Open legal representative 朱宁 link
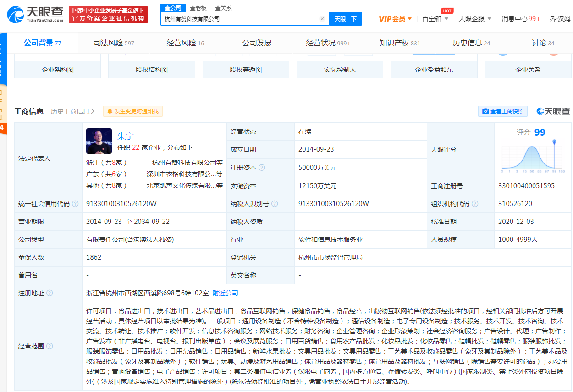 (x=126, y=136)
